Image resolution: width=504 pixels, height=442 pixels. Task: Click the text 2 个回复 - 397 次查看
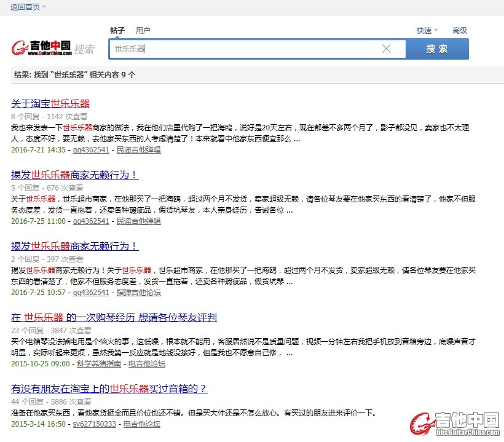pyautogui.click(x=47, y=259)
